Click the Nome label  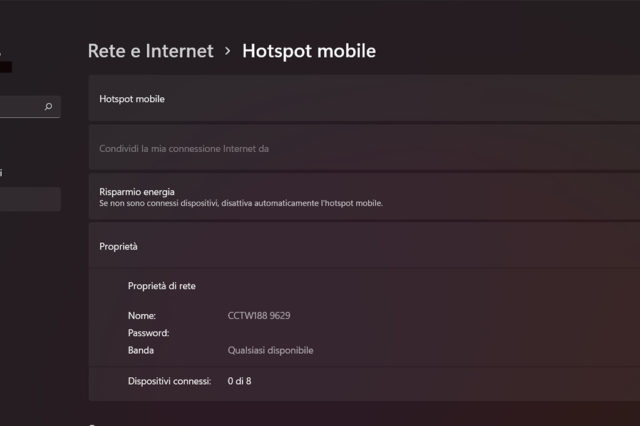pos(142,315)
